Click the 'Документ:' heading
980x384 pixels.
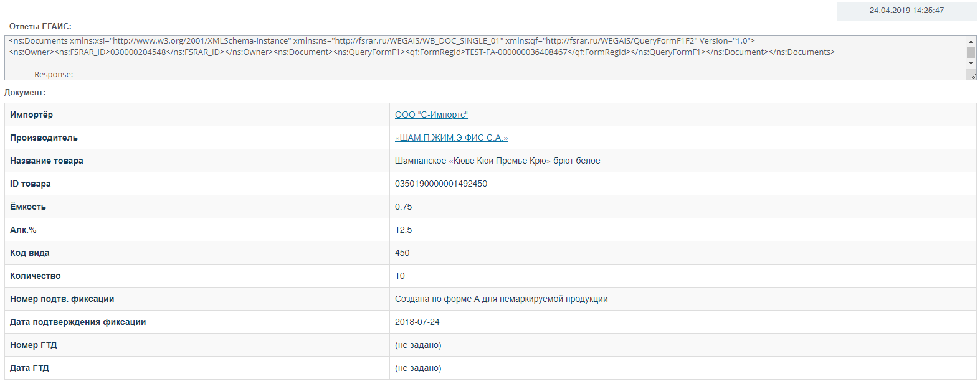pos(25,93)
